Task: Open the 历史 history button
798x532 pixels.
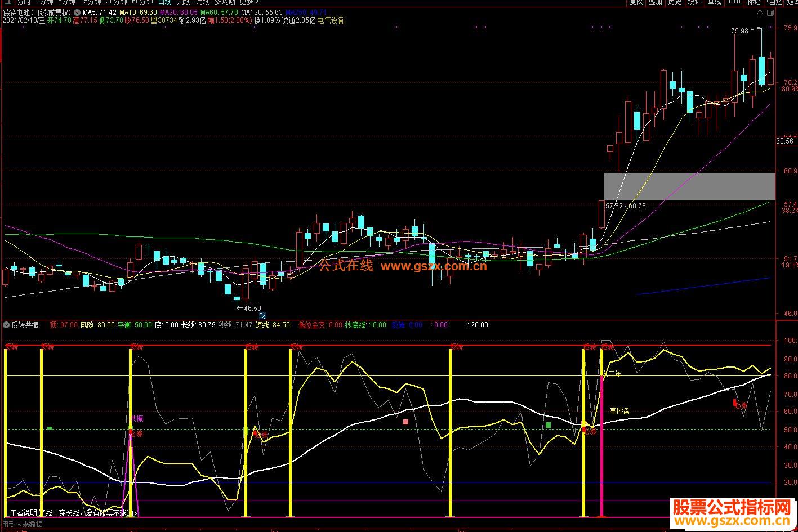Action: point(675,2)
